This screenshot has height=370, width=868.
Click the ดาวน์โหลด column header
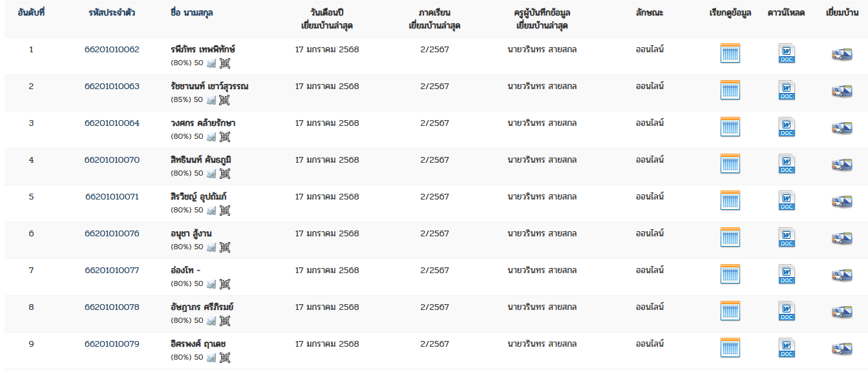[x=787, y=13]
